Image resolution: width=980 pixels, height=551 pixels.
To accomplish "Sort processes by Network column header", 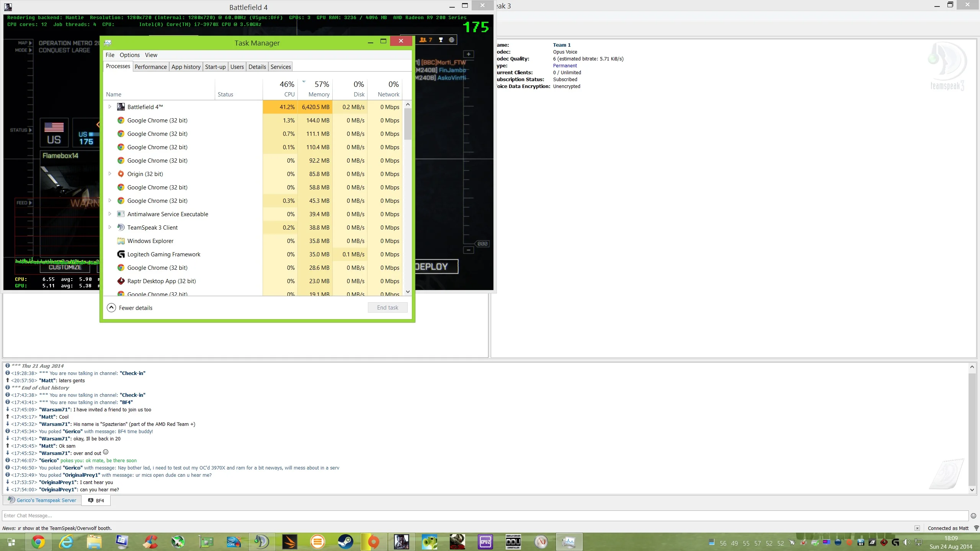I will pyautogui.click(x=385, y=89).
